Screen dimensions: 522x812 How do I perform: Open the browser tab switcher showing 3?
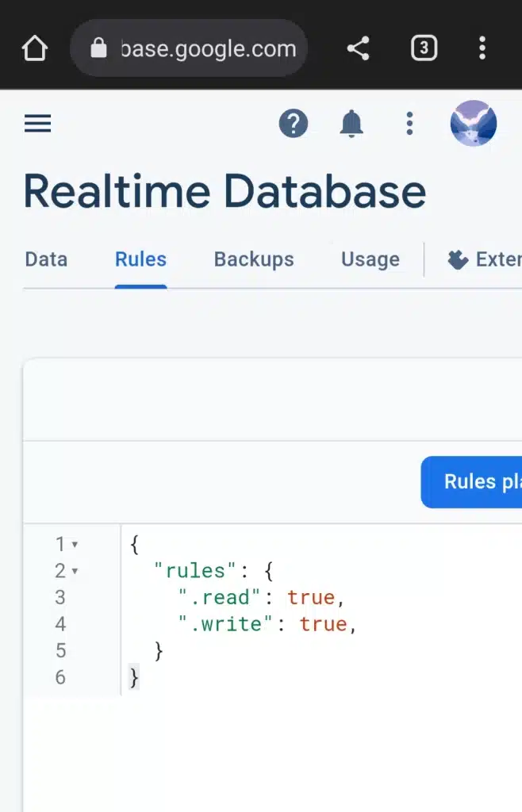[424, 48]
